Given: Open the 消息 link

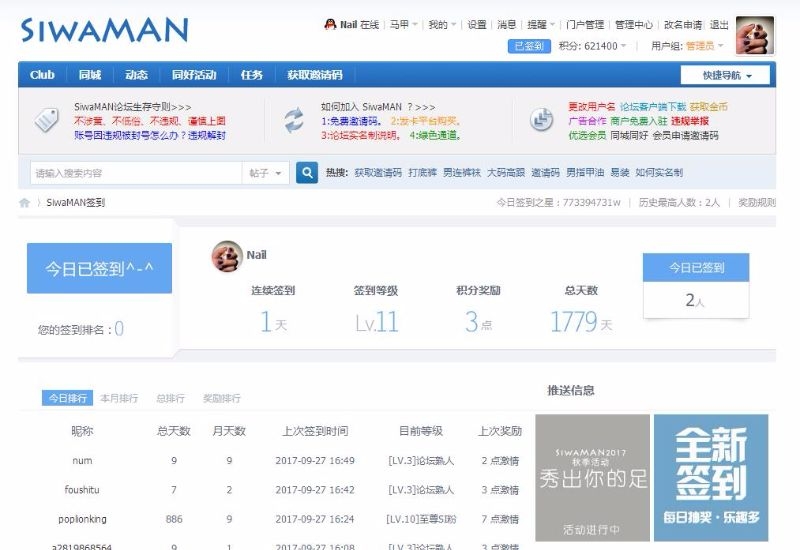Looking at the screenshot, I should 507,24.
